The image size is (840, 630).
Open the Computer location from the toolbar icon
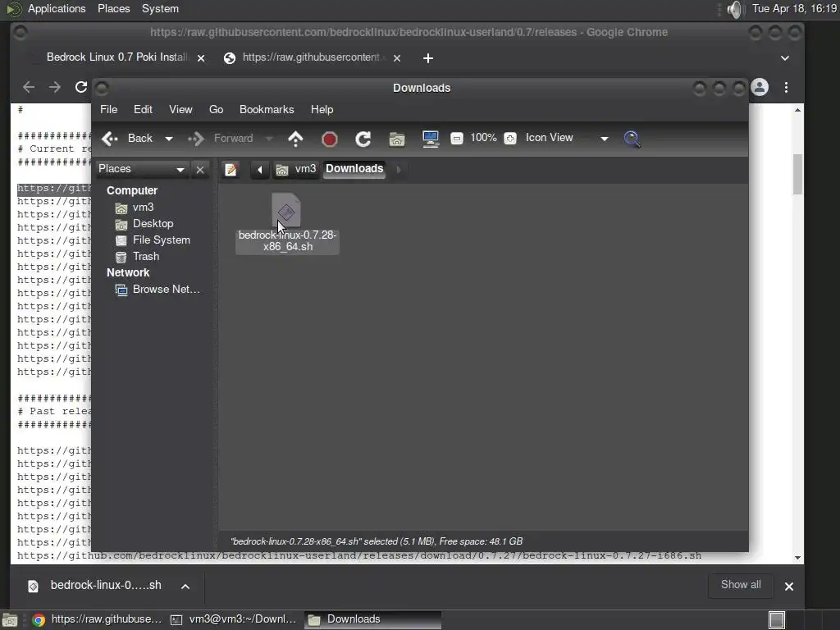[431, 139]
